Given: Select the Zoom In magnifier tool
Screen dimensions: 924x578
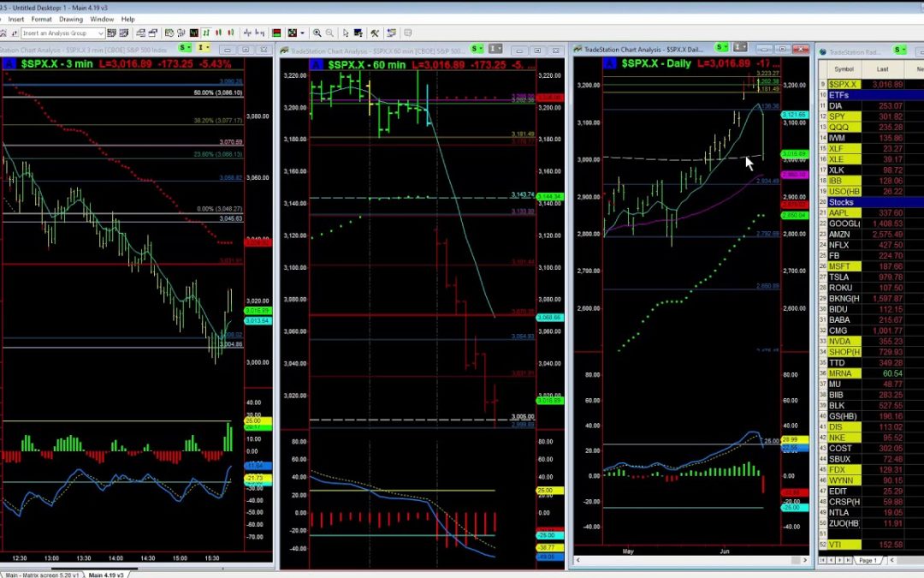Looking at the screenshot, I should (x=317, y=33).
